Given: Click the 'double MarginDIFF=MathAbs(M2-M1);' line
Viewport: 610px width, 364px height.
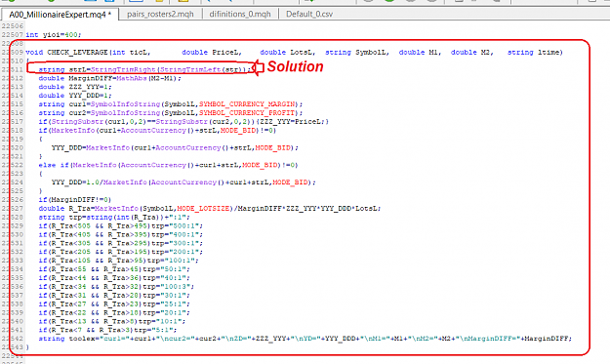Looking at the screenshot, I should tap(109, 78).
